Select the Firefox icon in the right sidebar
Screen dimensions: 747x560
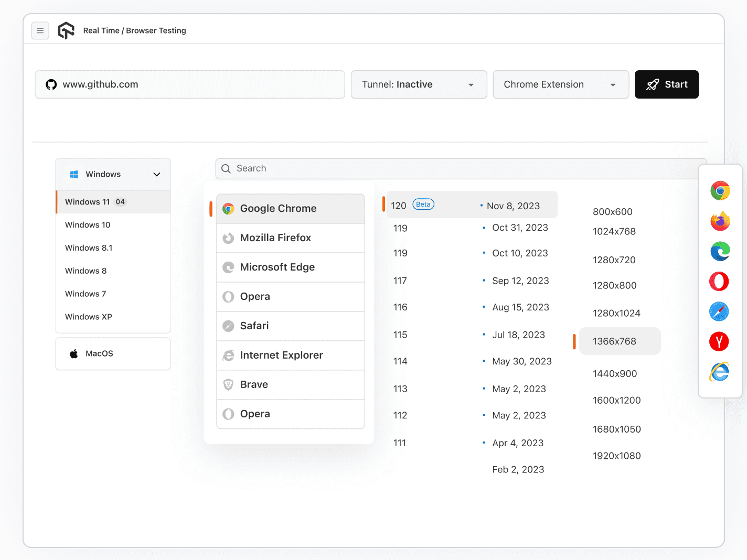(720, 221)
